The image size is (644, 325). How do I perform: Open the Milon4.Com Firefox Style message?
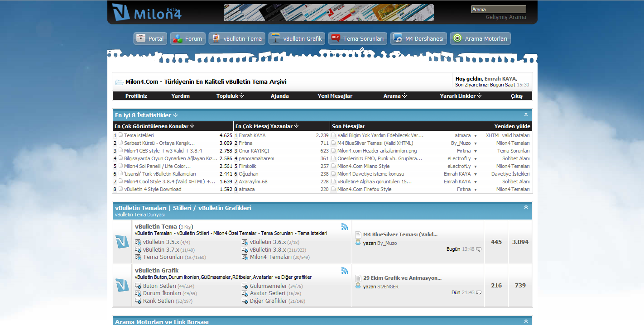click(x=364, y=189)
